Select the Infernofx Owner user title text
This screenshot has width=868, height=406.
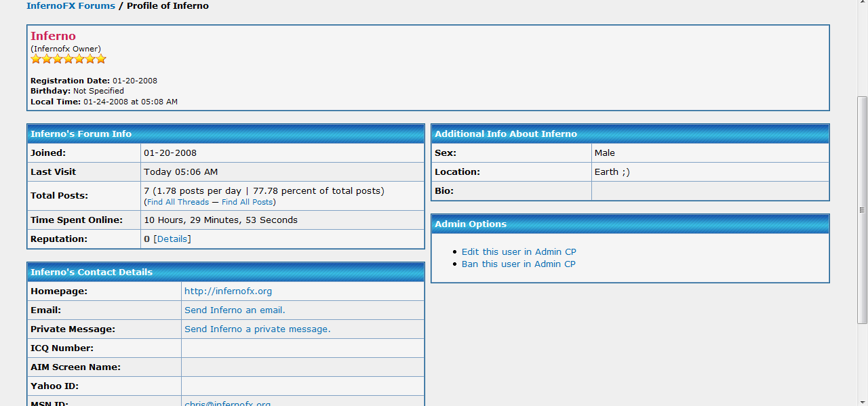[x=66, y=49]
